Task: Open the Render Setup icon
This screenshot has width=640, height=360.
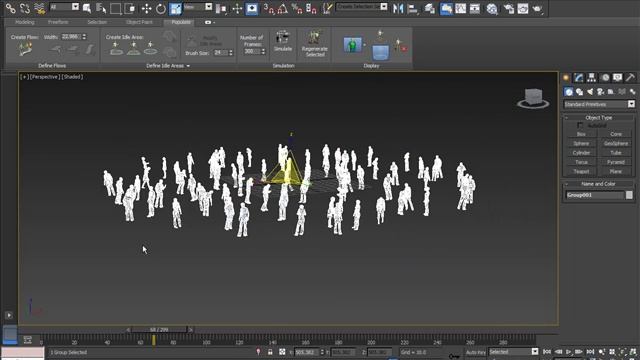Action: click(x=509, y=8)
